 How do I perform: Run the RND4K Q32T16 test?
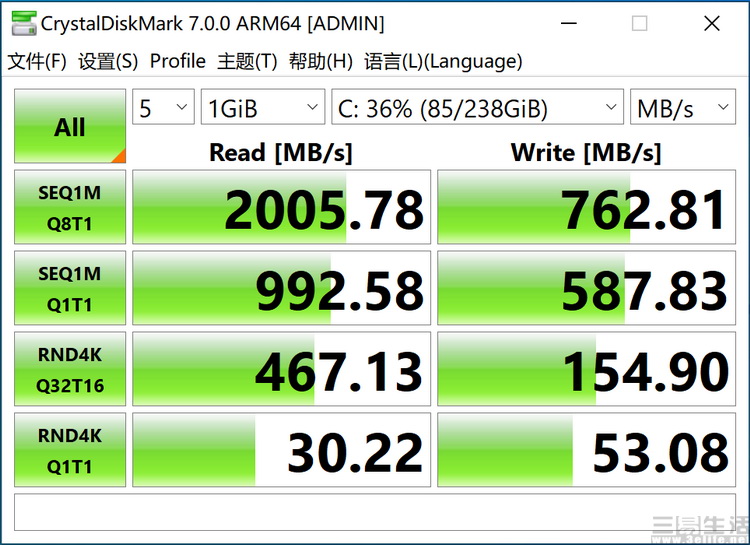[x=70, y=369]
